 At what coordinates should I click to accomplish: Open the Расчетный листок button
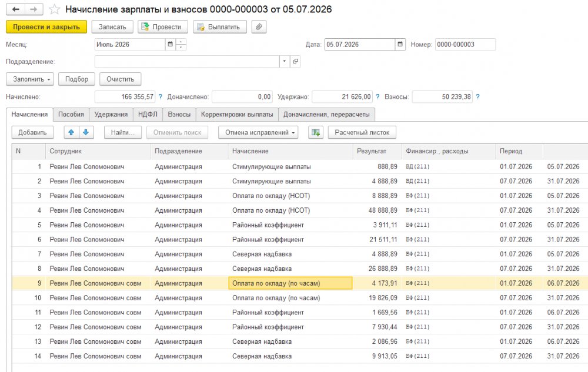coord(362,132)
